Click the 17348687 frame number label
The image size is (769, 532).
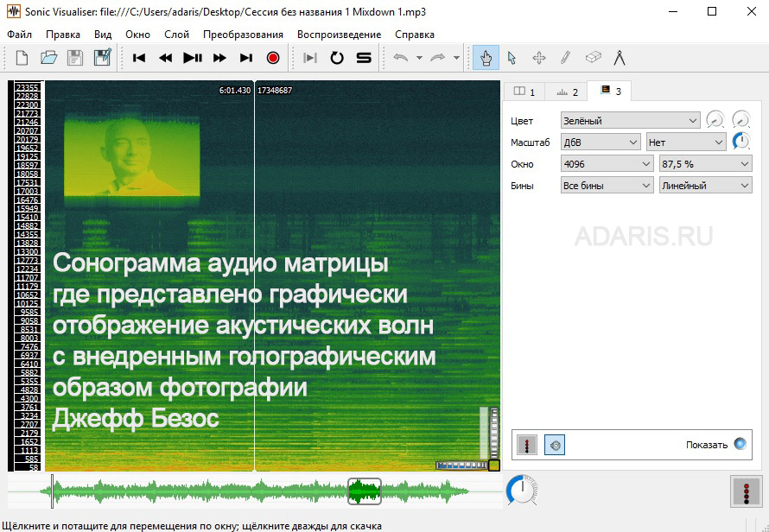(x=275, y=90)
